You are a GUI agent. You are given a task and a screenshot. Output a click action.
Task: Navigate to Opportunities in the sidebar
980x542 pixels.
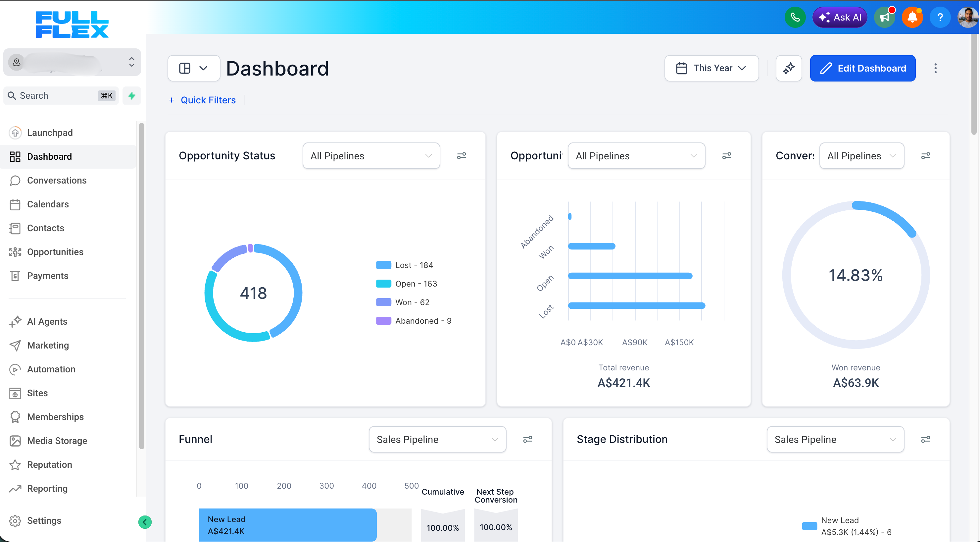click(55, 251)
